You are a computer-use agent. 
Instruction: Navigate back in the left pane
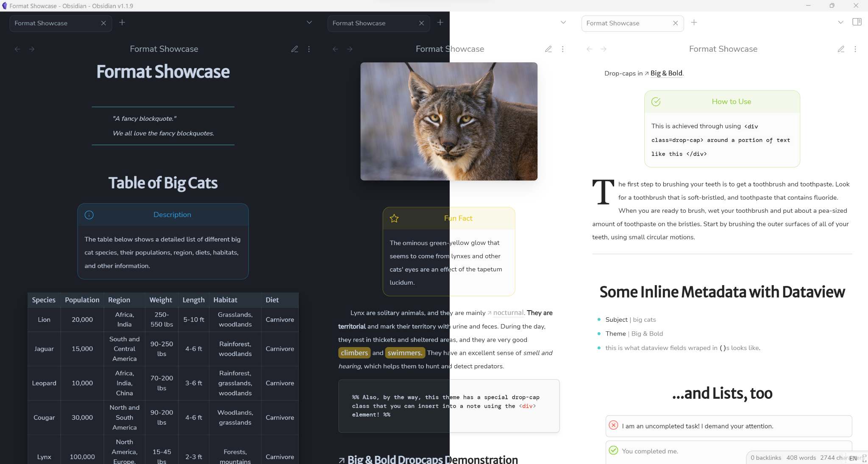[x=17, y=49]
